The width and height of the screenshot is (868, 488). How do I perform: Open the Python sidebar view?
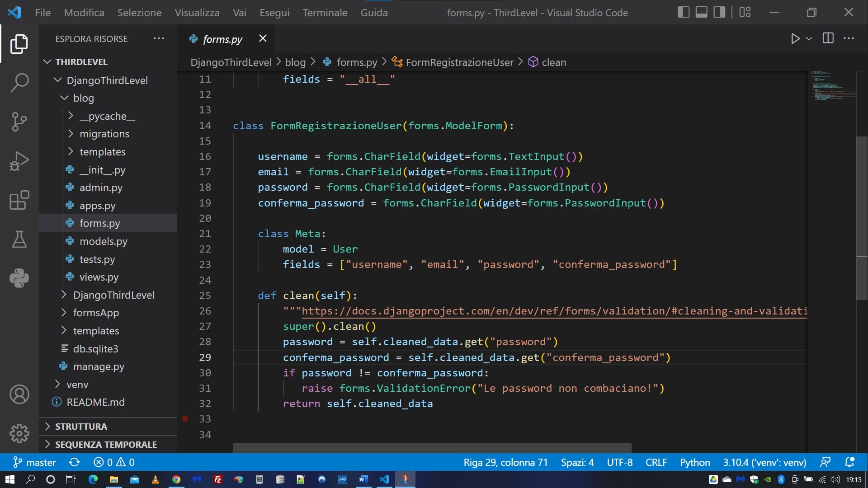(x=19, y=278)
